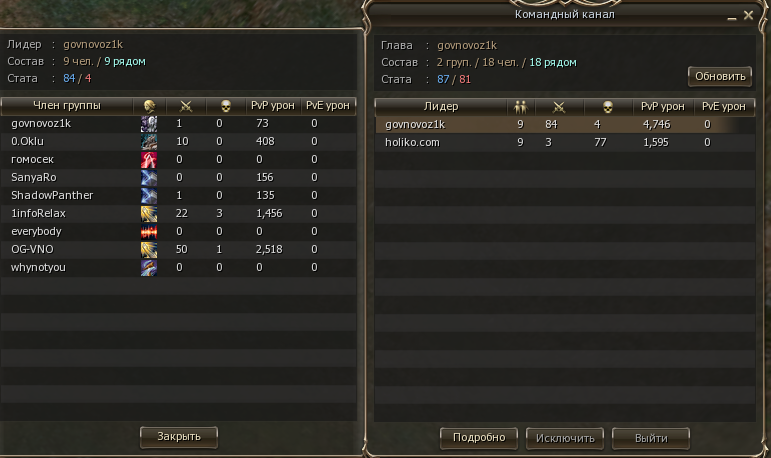The height and width of the screenshot is (458, 771).
Task: Click the whynotyou class icon
Action: pos(149,268)
